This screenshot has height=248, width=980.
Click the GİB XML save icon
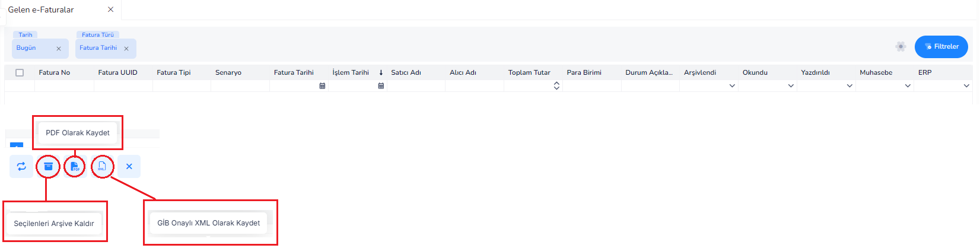point(102,167)
